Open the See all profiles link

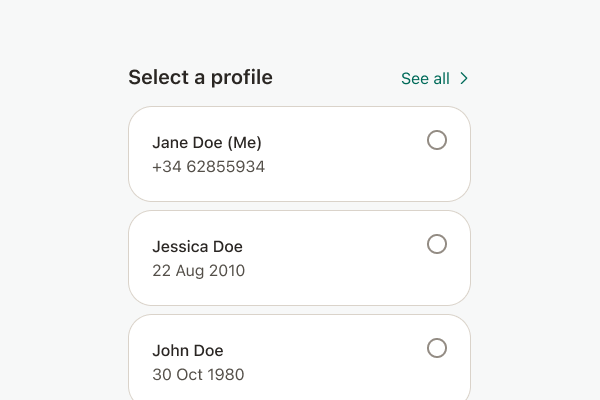click(x=434, y=78)
